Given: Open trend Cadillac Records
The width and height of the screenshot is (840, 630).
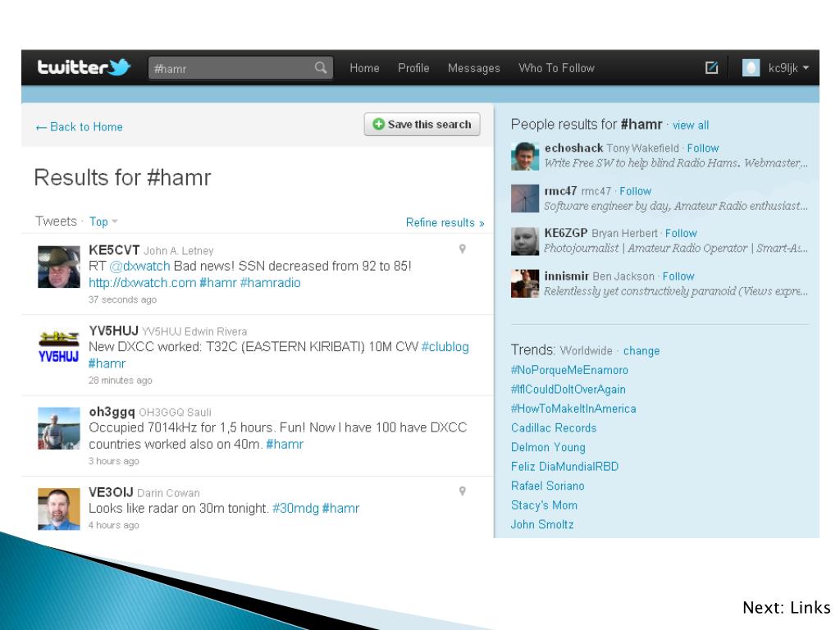Looking at the screenshot, I should point(554,428).
